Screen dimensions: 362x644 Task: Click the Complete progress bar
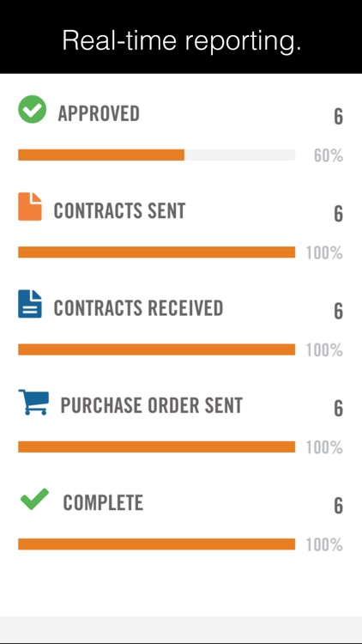coord(156,544)
